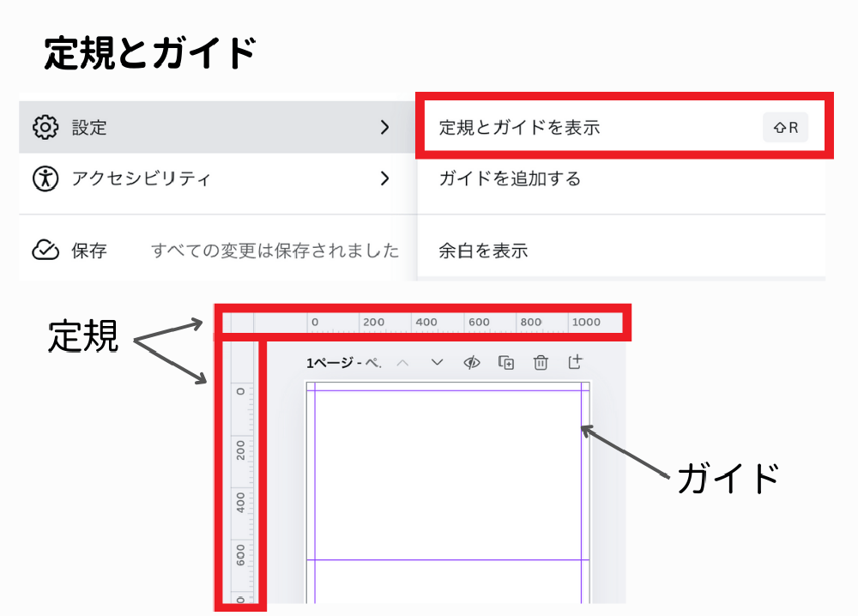Click the 保存 status text
The image size is (858, 616).
89,251
